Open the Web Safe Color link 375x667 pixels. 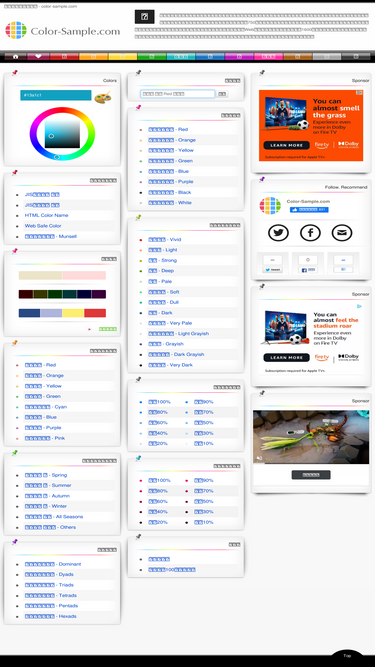43,226
